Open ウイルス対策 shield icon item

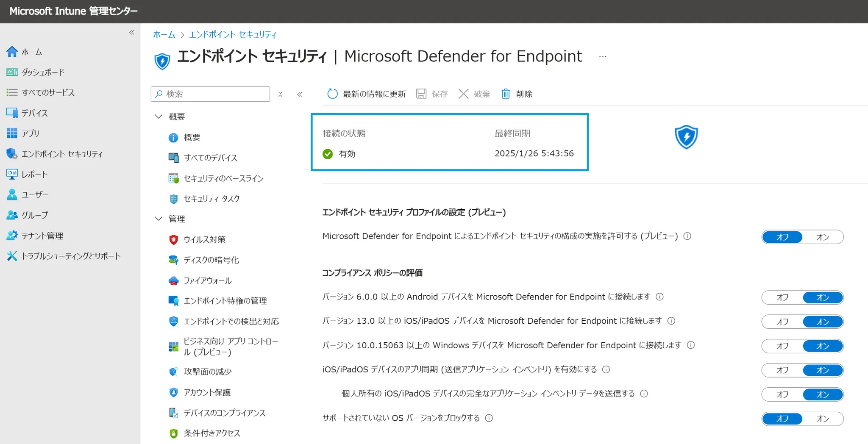click(173, 239)
